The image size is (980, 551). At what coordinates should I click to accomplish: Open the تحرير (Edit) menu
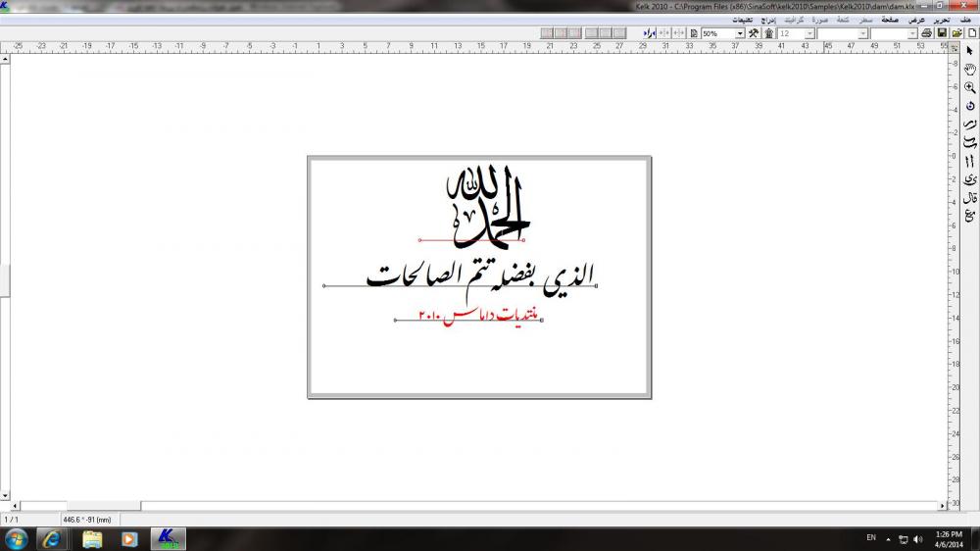tap(941, 20)
